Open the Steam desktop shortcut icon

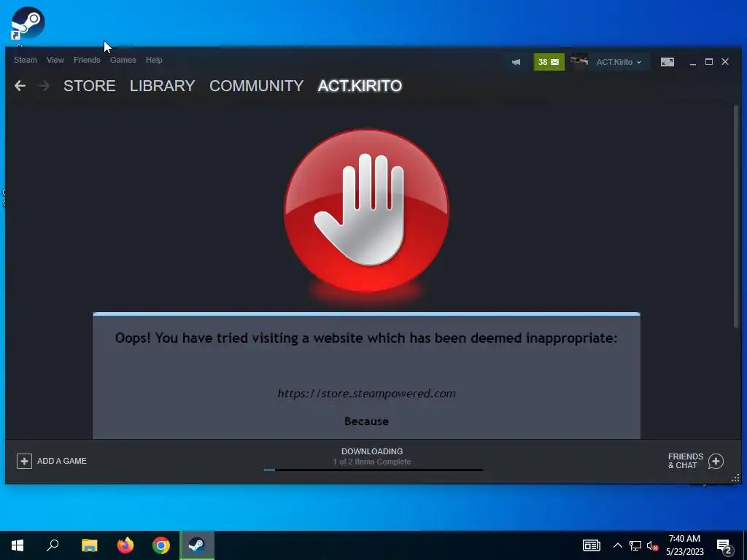pos(28,23)
